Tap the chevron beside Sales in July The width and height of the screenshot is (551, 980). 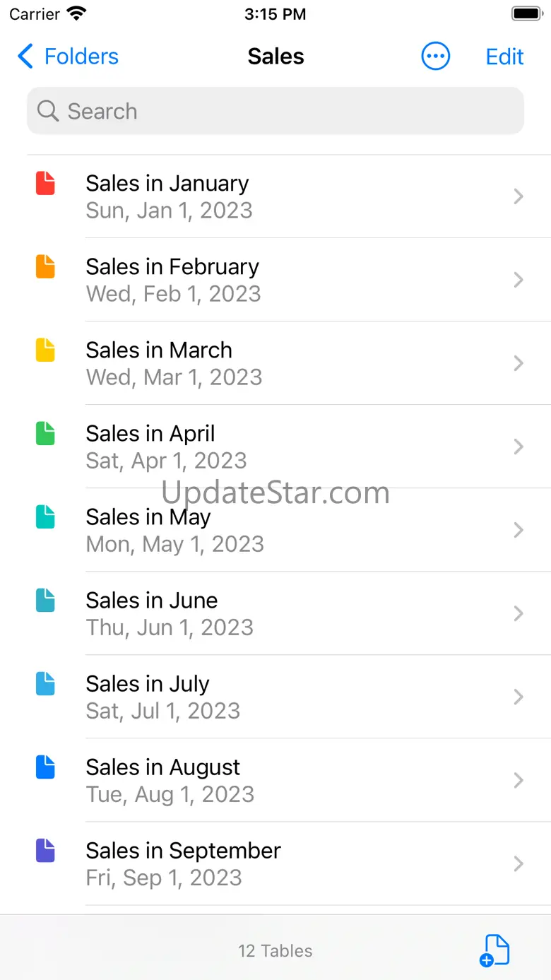519,697
